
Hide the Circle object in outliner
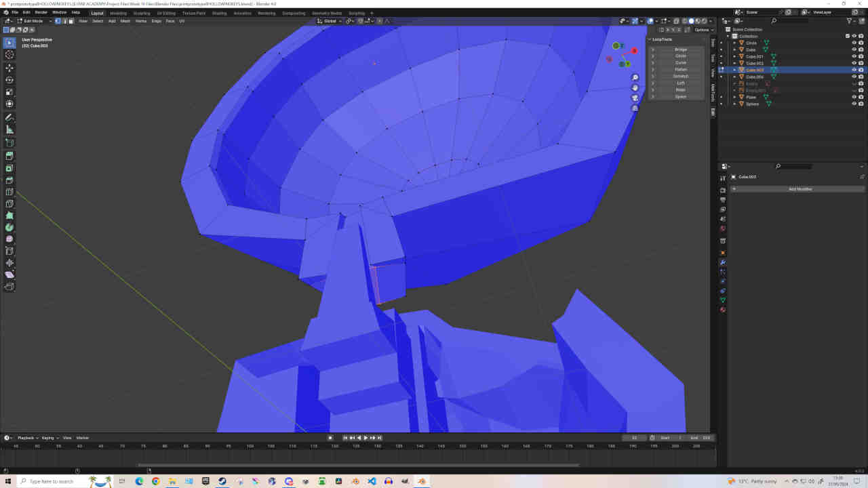854,43
